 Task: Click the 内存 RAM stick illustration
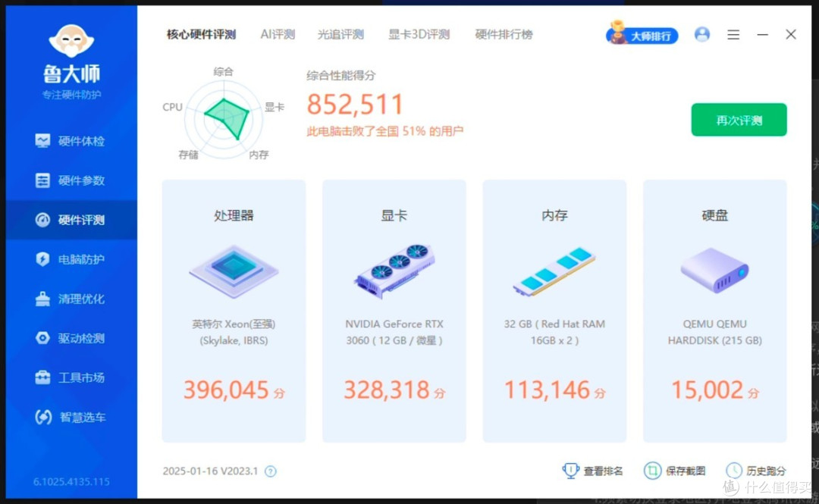pyautogui.click(x=554, y=271)
